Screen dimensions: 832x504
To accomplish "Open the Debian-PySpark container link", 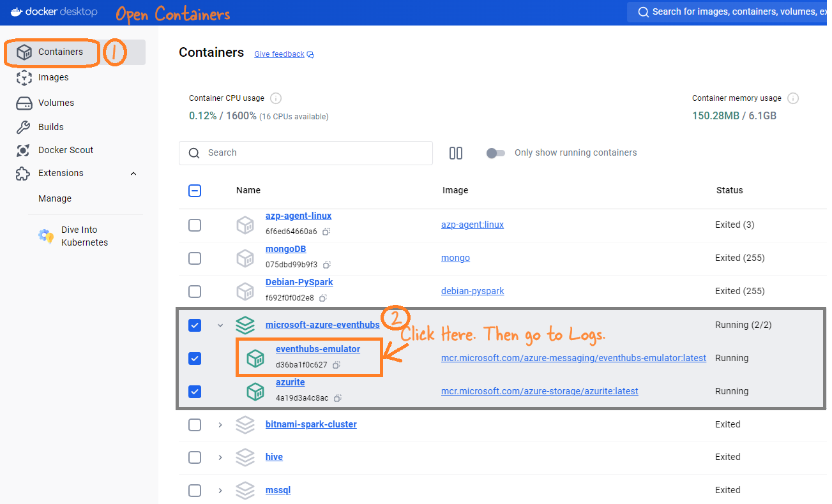I will (x=299, y=282).
